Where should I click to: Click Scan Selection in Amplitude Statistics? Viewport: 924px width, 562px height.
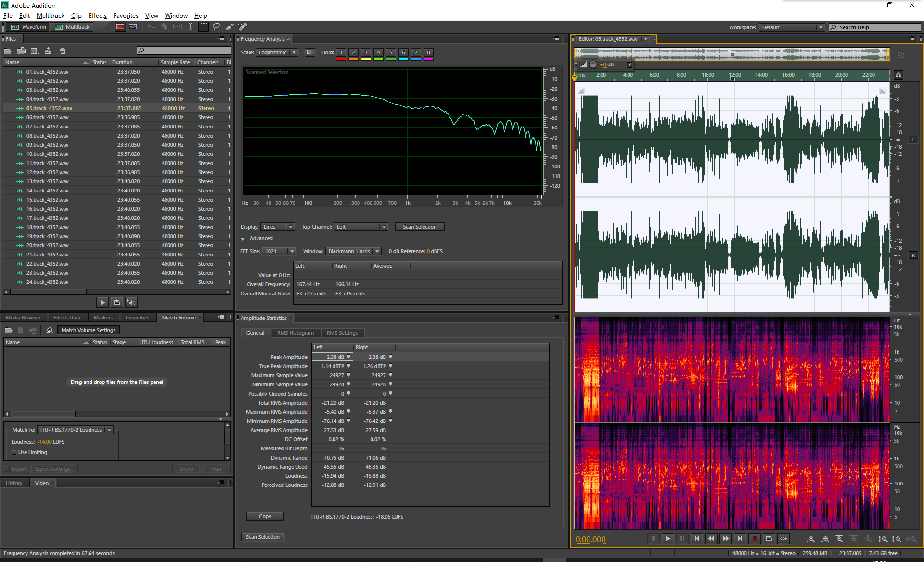pos(262,537)
